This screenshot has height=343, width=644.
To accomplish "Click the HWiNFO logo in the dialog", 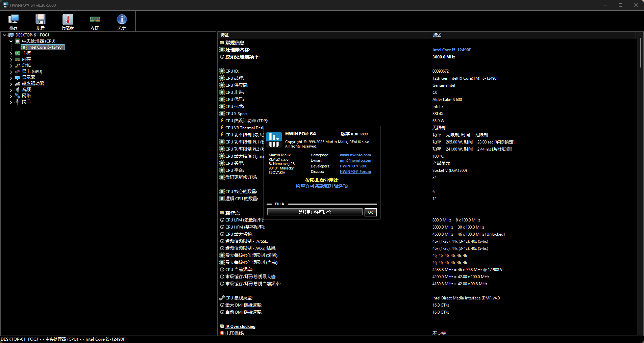I will tap(274, 139).
